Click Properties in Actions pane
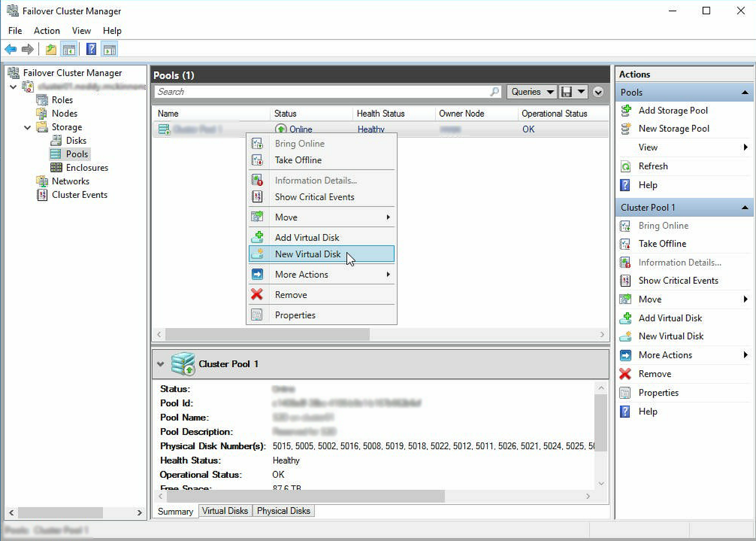Image resolution: width=756 pixels, height=541 pixels. pyautogui.click(x=658, y=393)
